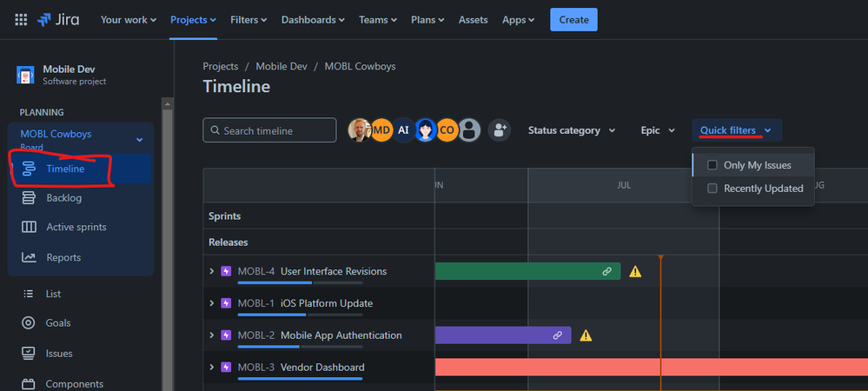Click the Mobile App Authentication epic title

(x=341, y=335)
